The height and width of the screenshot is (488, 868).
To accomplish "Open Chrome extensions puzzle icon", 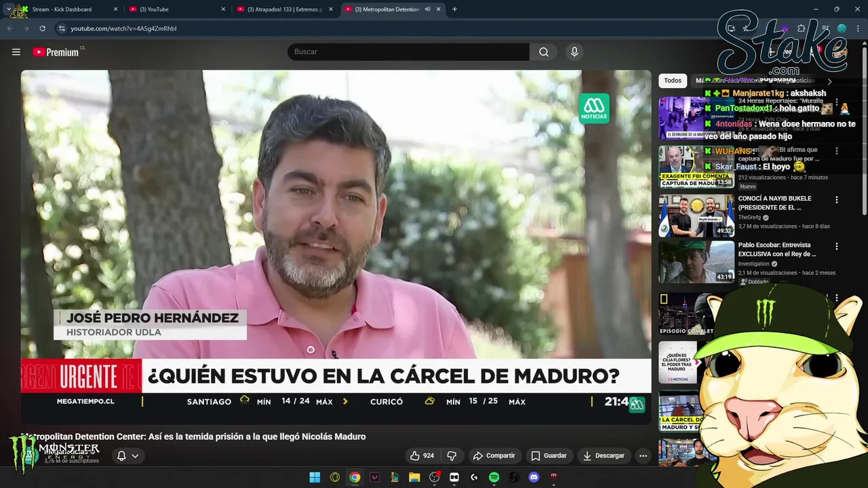I will 801,28.
